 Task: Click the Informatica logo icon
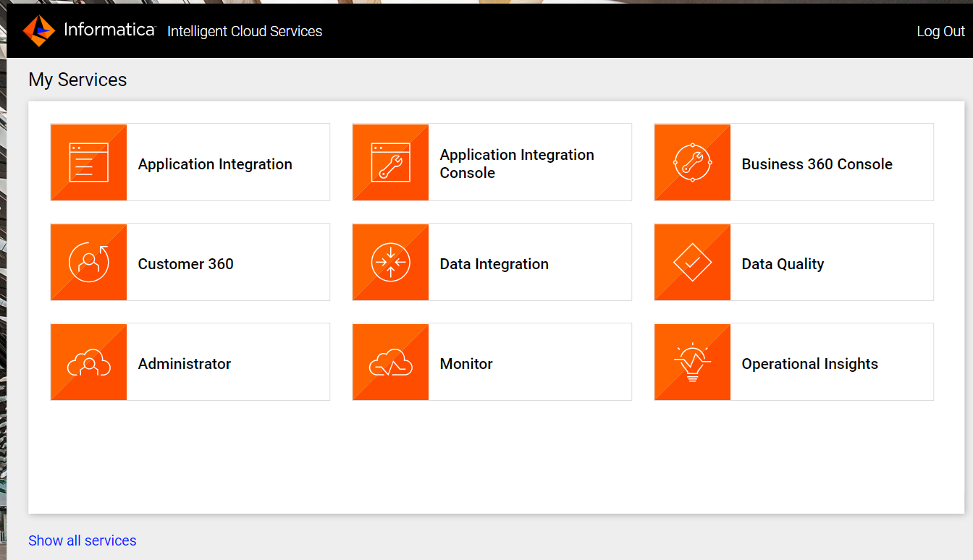click(39, 31)
